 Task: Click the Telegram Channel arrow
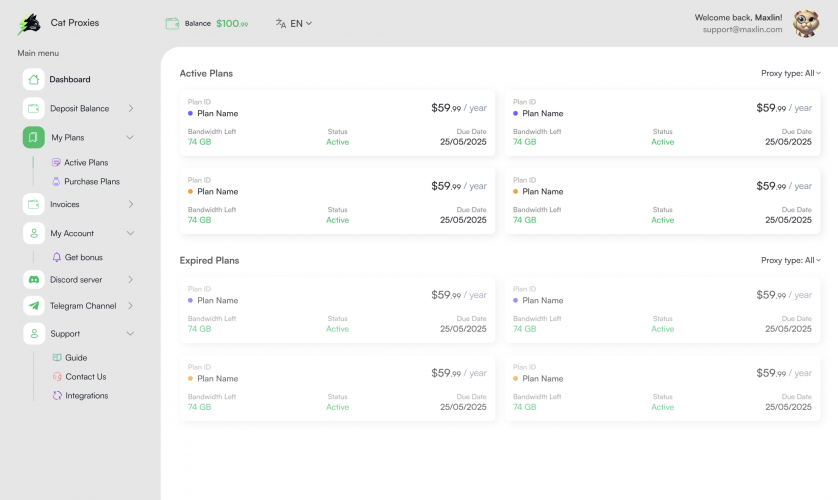pyautogui.click(x=131, y=306)
